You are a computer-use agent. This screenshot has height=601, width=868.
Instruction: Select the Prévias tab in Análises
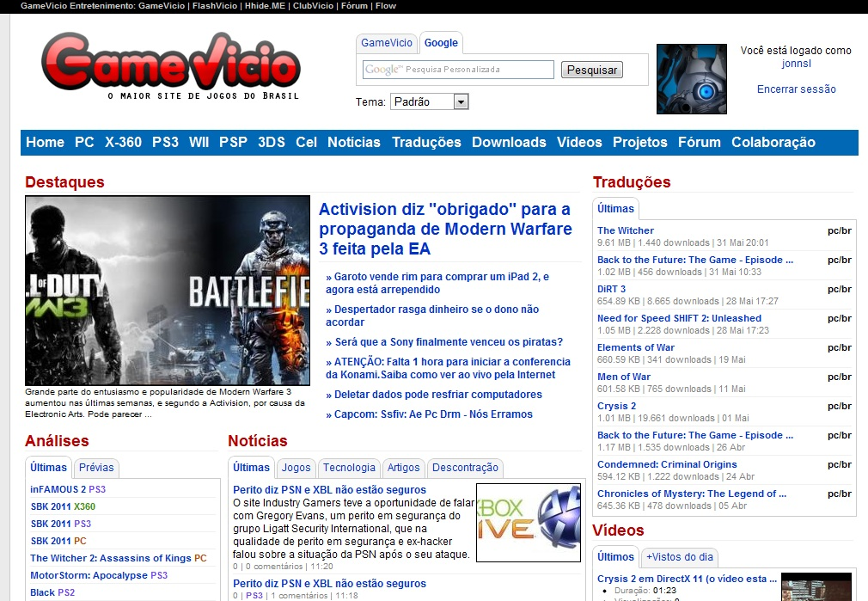pyautogui.click(x=96, y=468)
